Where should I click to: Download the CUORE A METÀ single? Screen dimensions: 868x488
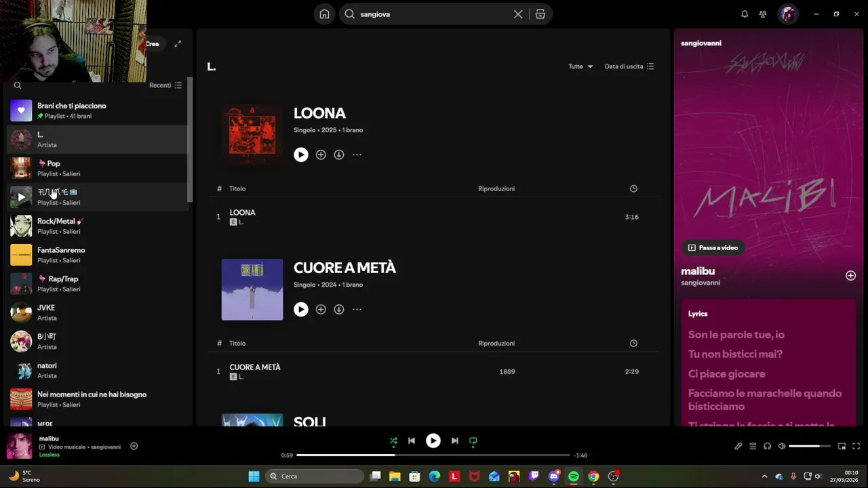339,309
